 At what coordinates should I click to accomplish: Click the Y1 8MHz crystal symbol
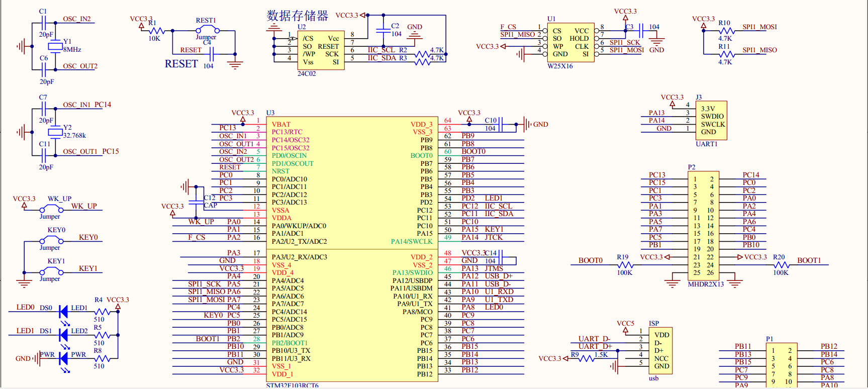55,46
